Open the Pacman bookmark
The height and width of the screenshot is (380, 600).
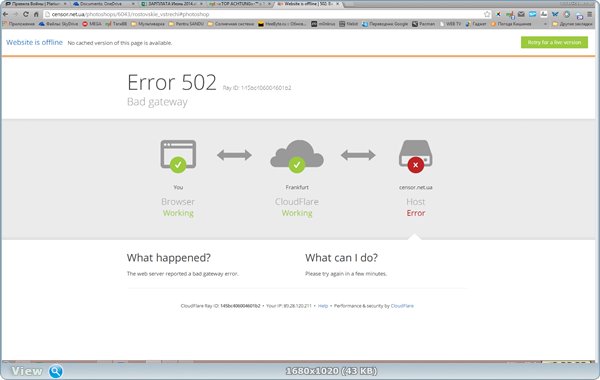(x=423, y=24)
